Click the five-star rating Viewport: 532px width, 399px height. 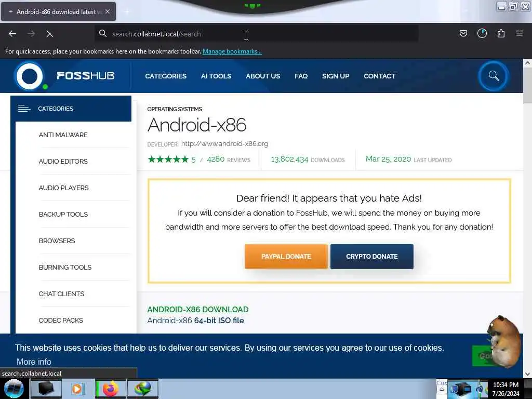click(x=168, y=159)
